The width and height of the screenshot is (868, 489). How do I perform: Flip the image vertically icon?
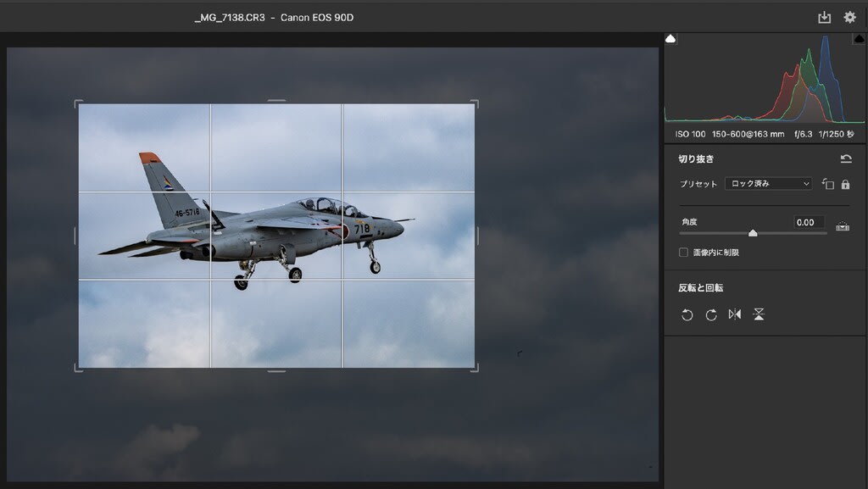click(759, 314)
